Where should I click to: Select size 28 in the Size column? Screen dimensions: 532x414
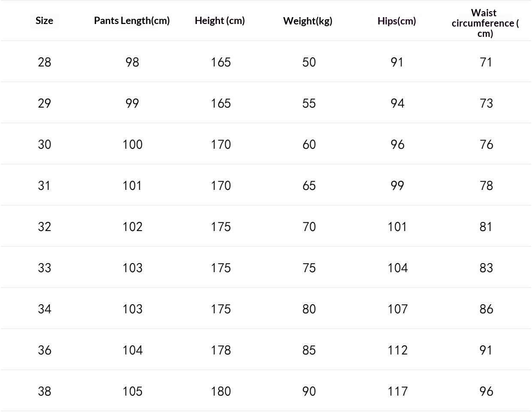tap(44, 62)
